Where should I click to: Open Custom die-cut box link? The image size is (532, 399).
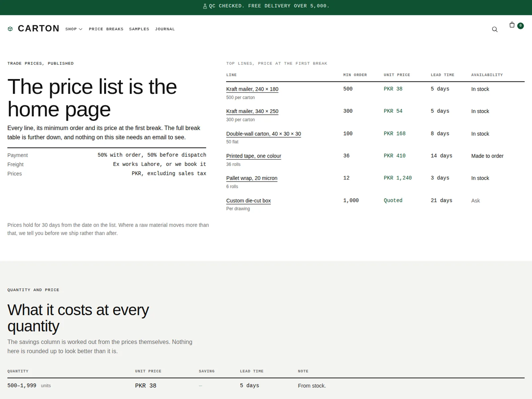click(248, 200)
